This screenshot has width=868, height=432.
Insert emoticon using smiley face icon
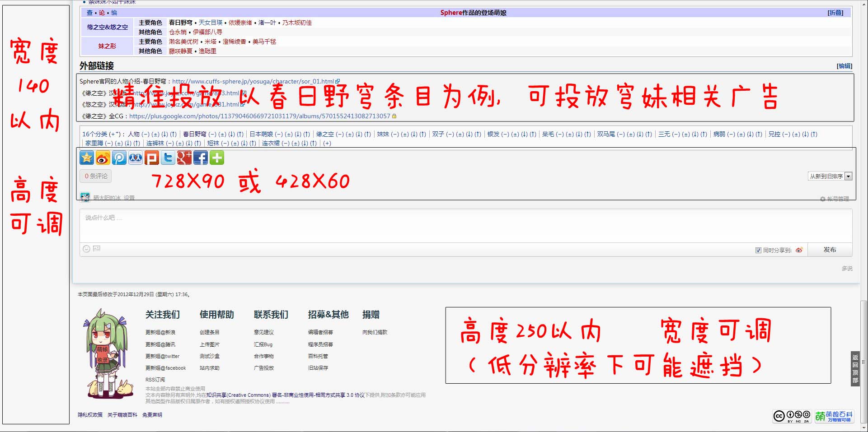point(86,249)
